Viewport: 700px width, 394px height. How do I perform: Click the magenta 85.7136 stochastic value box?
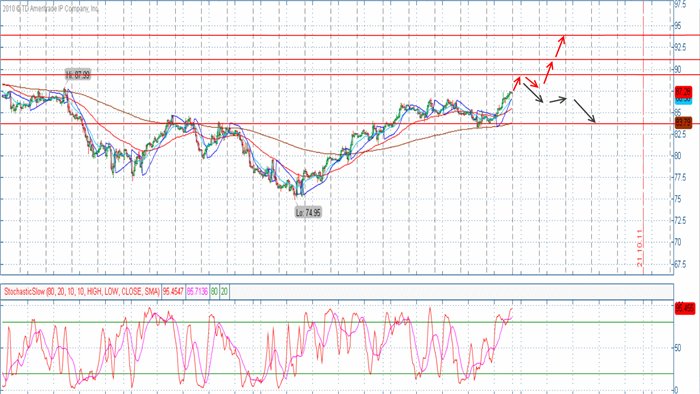[197, 292]
